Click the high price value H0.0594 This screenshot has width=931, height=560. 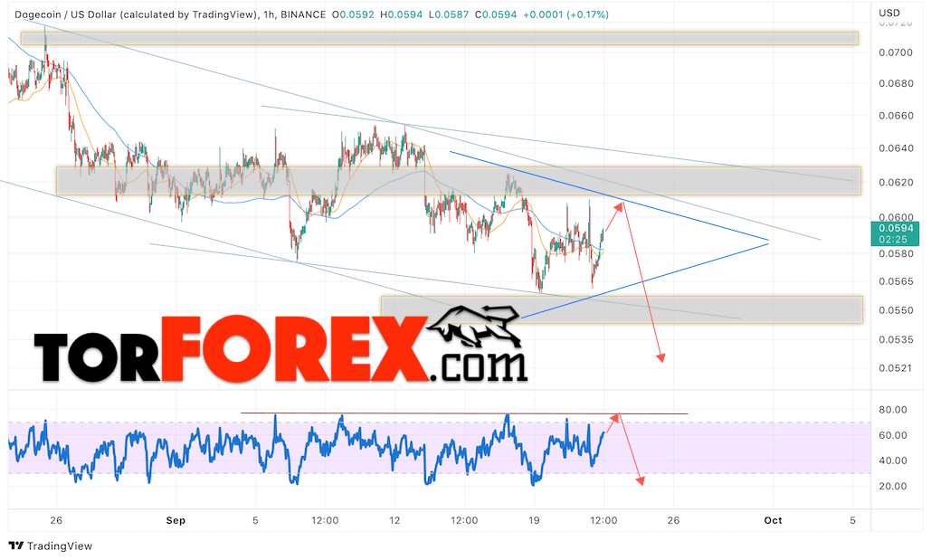click(401, 14)
